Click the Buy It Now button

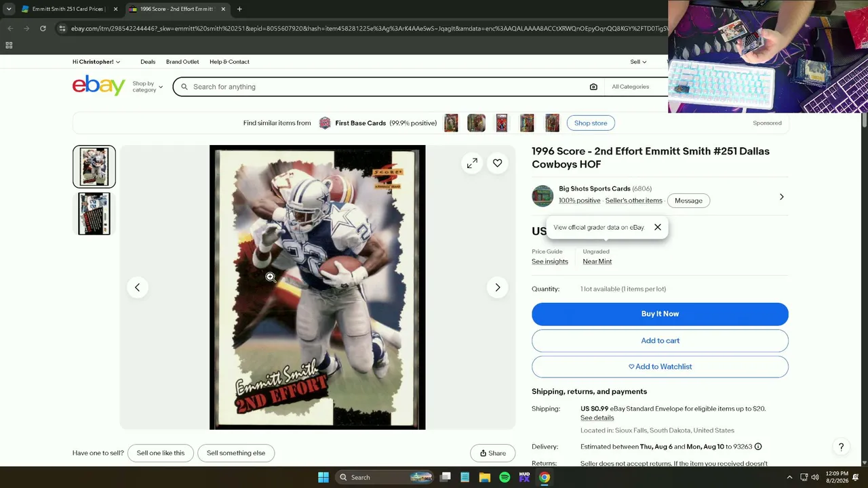(660, 314)
